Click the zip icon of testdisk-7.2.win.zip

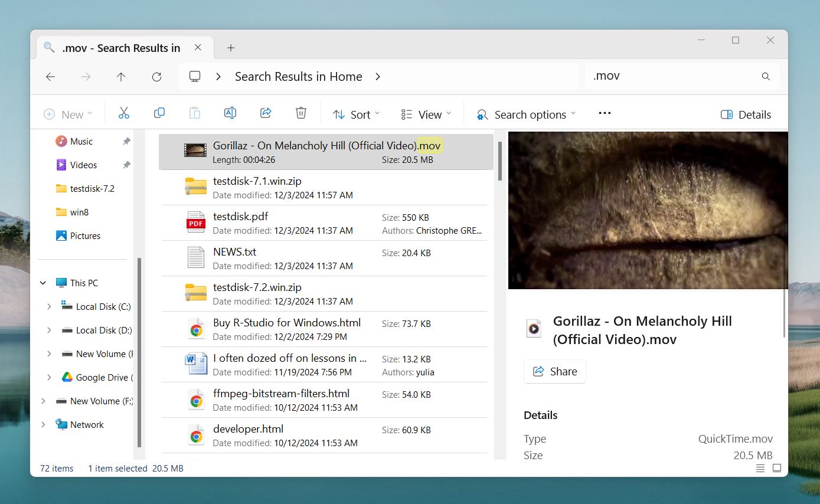point(196,293)
